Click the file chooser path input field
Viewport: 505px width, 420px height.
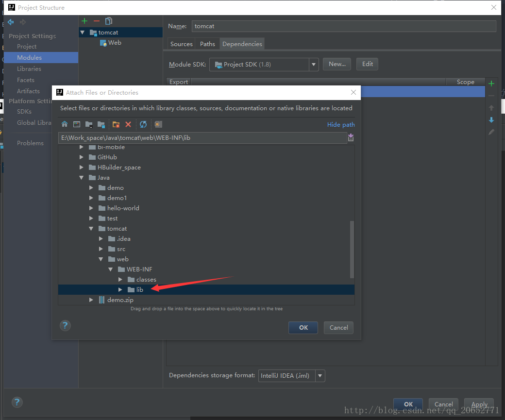coord(202,138)
